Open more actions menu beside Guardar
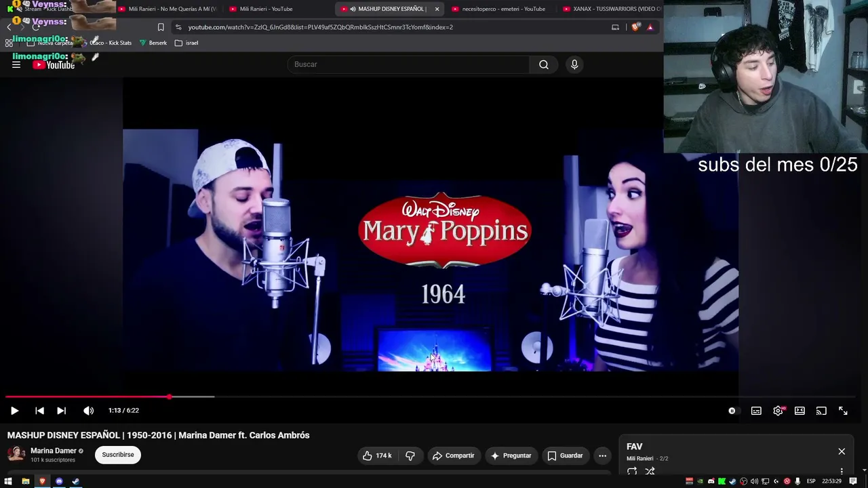 602,455
